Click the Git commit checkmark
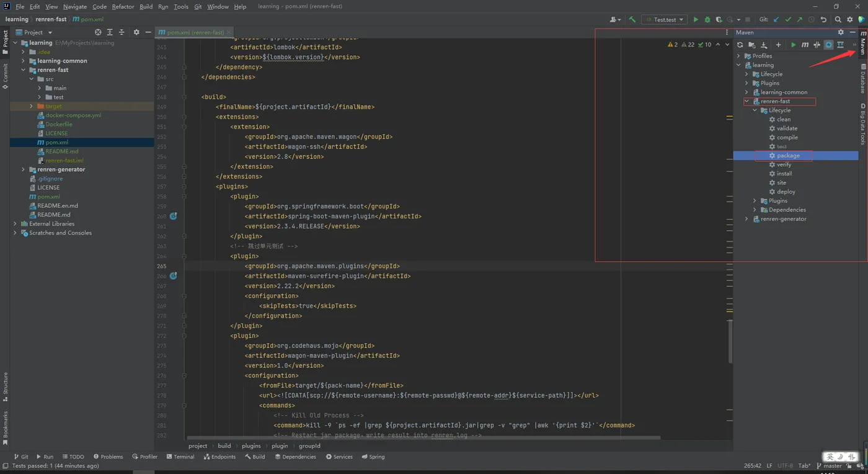The width and height of the screenshot is (868, 474). click(788, 19)
